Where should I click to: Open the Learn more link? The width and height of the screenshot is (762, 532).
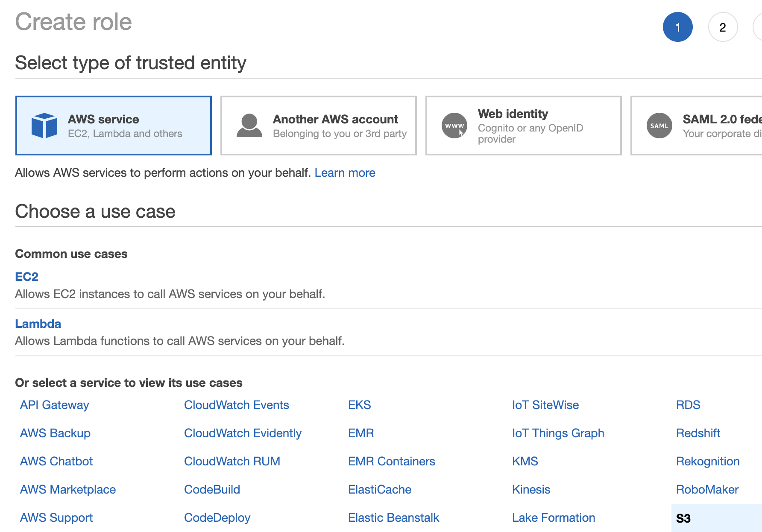[x=345, y=173]
